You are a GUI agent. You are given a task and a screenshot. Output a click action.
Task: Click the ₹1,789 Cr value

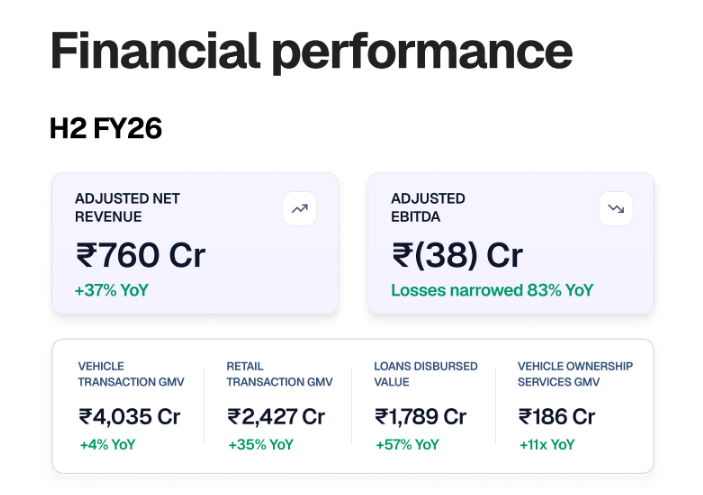coord(421,417)
